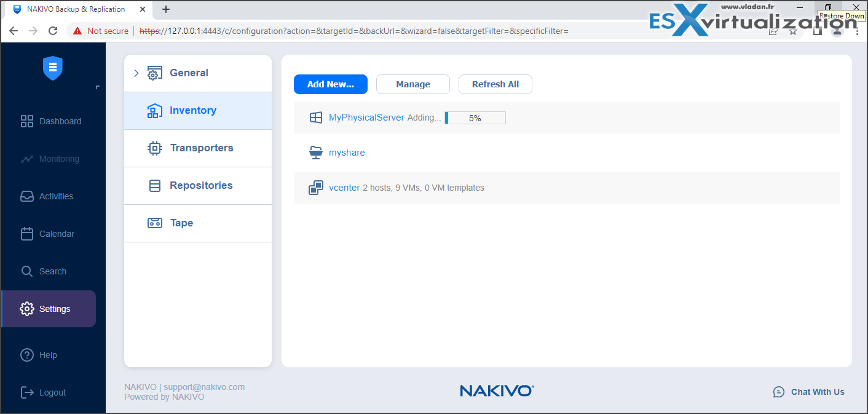Select the Inventory tab

click(198, 111)
